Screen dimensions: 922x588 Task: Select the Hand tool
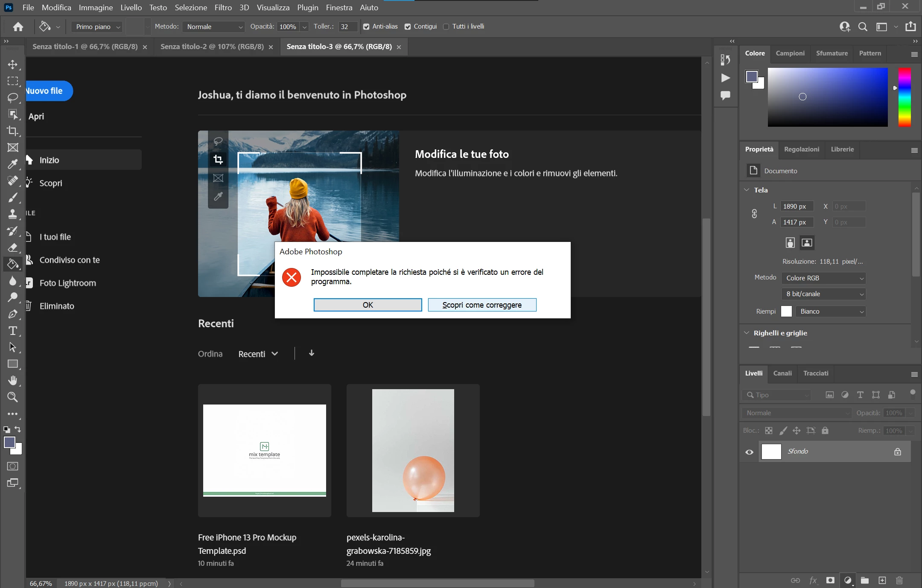13,380
